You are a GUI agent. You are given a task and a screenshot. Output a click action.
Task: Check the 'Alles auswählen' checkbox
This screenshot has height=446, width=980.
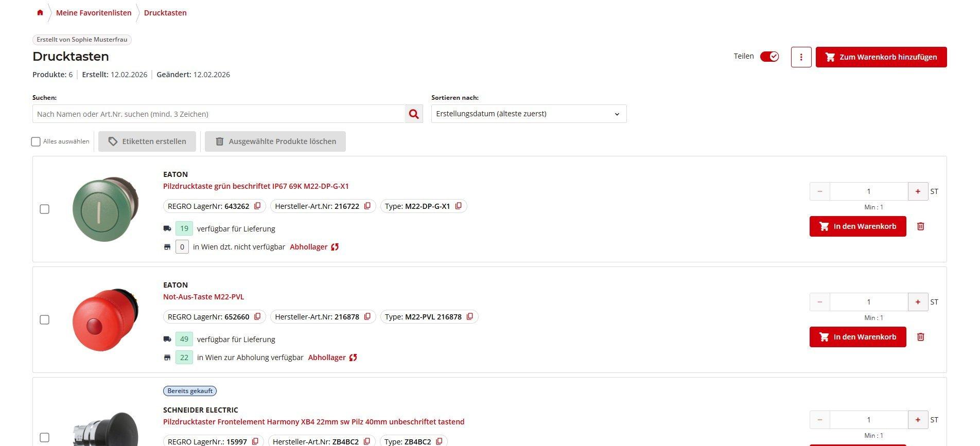pyautogui.click(x=36, y=141)
